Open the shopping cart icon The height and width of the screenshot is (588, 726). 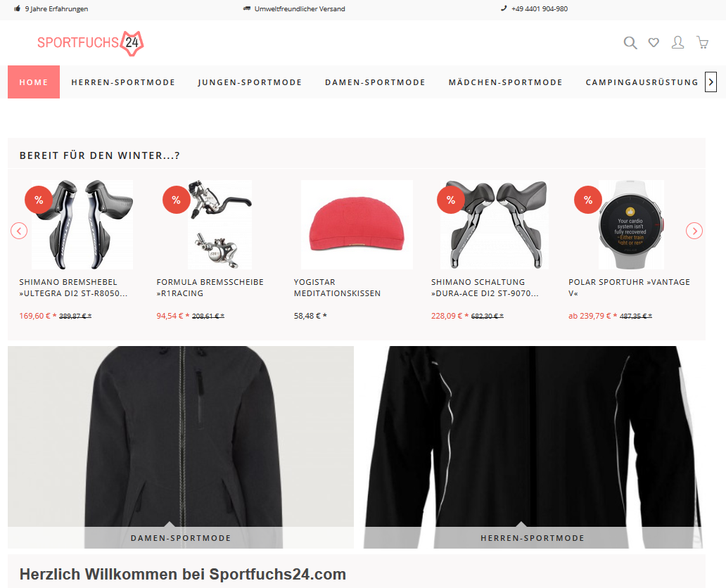pyautogui.click(x=702, y=43)
